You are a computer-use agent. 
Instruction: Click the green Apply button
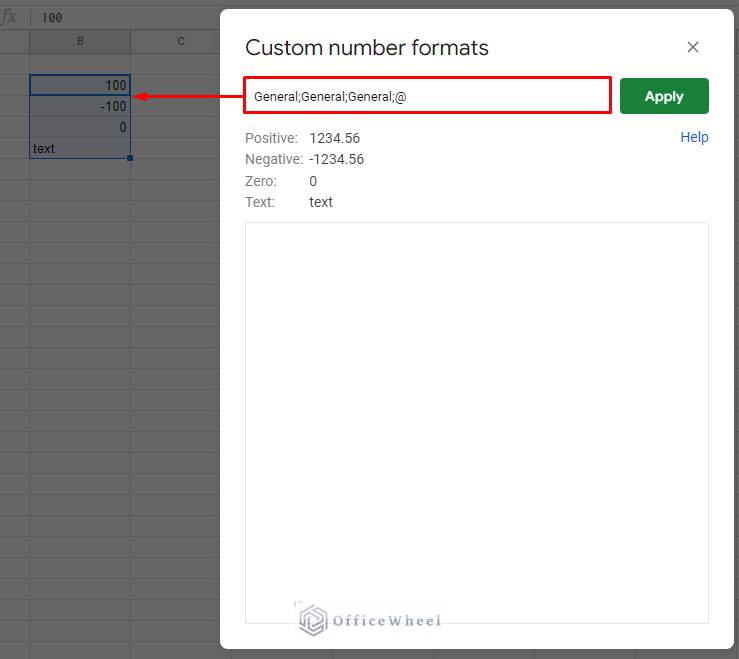coord(664,96)
